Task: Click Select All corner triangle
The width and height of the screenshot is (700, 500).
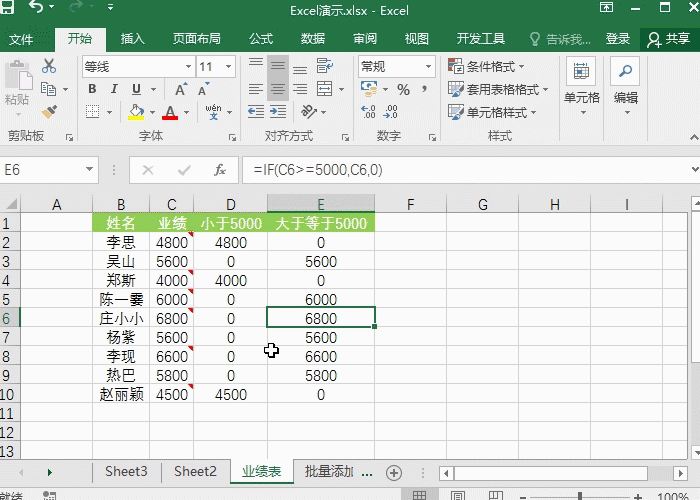Action: pos(11,204)
